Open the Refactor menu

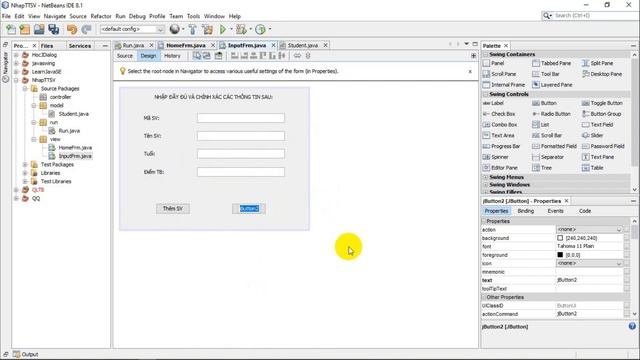(x=101, y=16)
